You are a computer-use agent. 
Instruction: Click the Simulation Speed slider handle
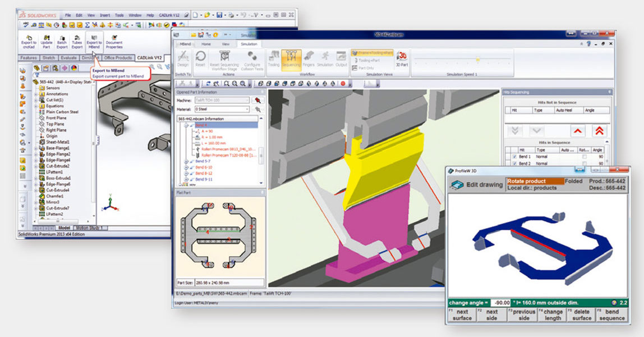click(477, 59)
